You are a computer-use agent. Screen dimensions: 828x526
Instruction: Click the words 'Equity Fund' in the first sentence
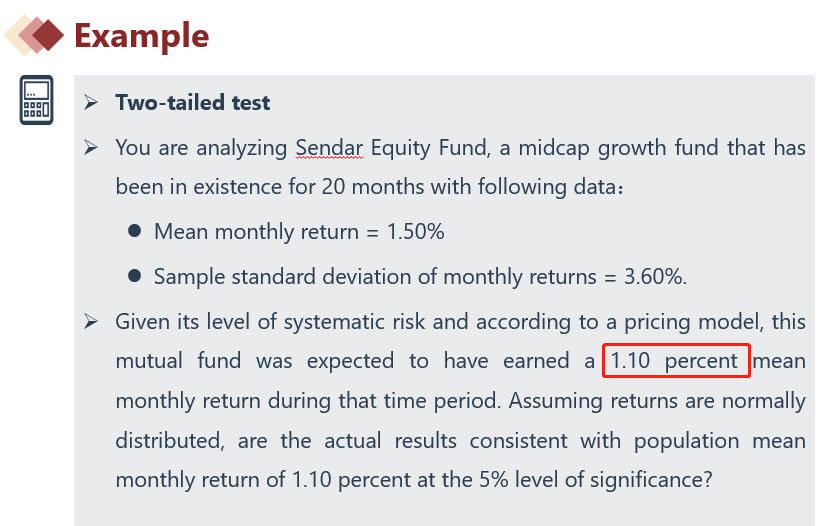point(424,148)
